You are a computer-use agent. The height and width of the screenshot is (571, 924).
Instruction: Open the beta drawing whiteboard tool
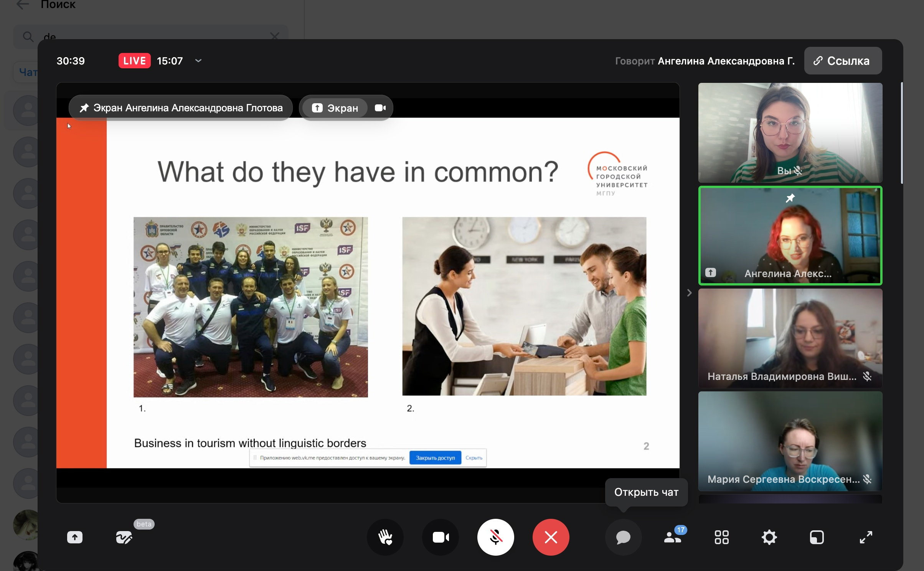(x=124, y=537)
